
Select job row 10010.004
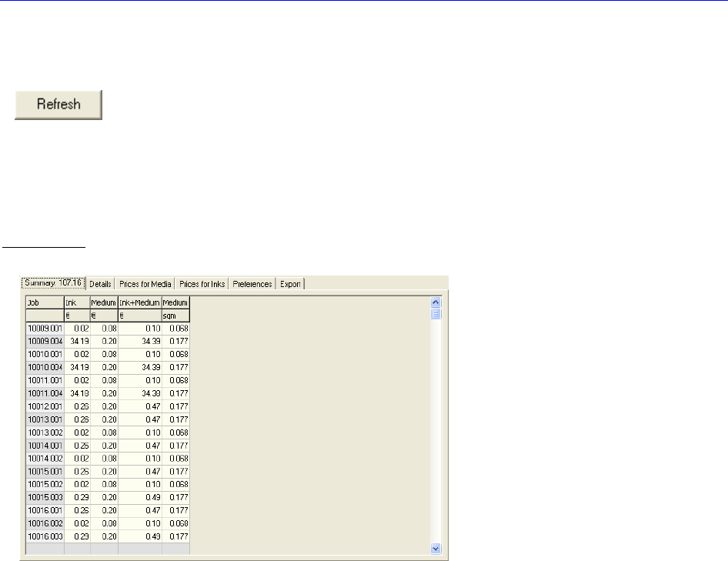pos(45,367)
